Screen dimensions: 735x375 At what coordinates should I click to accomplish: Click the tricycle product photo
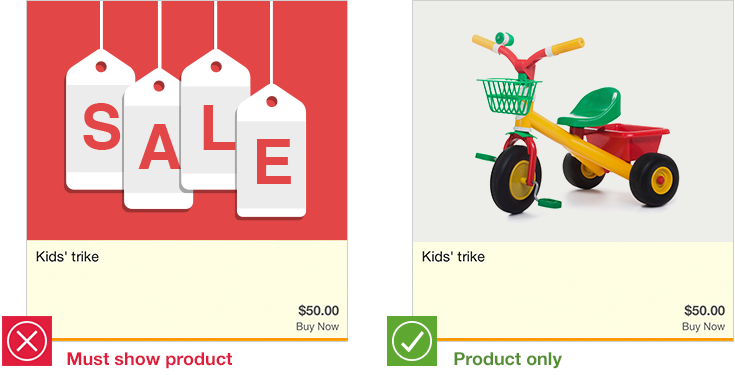tap(573, 121)
